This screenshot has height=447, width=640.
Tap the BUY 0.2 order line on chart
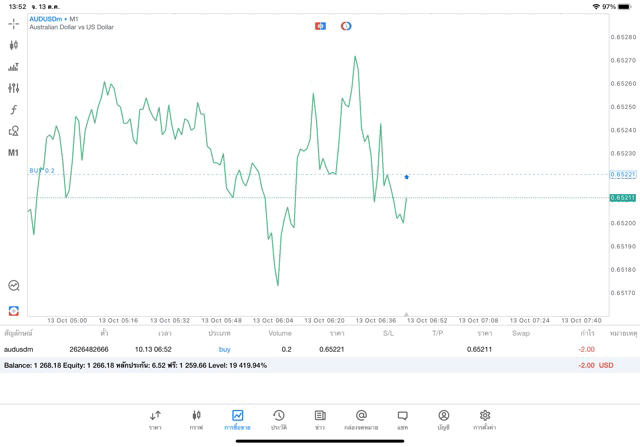coord(42,171)
